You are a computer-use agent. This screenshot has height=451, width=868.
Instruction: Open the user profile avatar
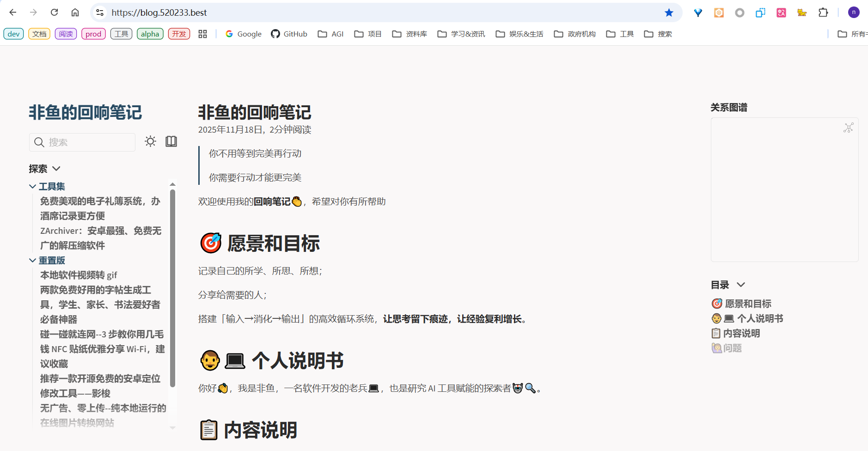click(x=854, y=12)
